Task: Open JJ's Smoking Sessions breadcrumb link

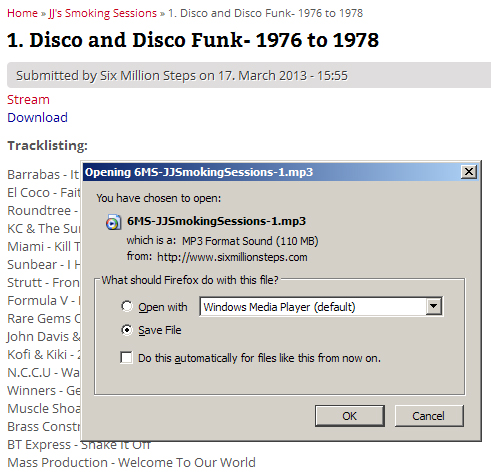Action: [103, 13]
